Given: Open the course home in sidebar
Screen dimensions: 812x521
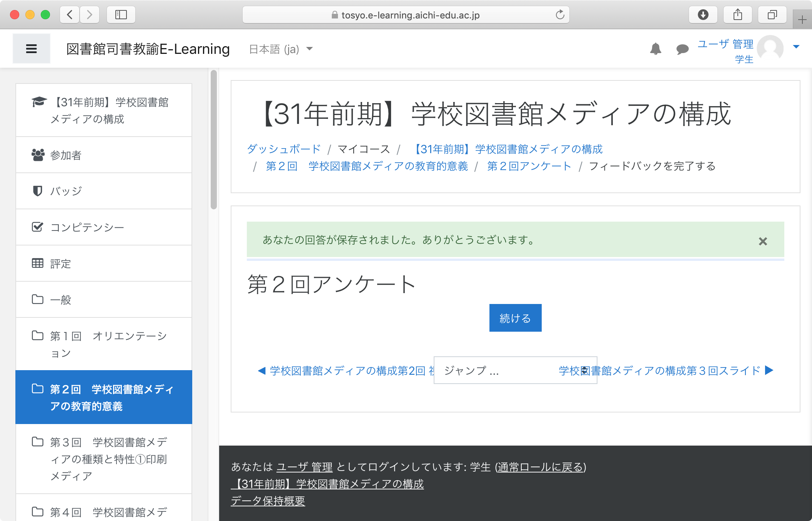Looking at the screenshot, I should [x=104, y=110].
